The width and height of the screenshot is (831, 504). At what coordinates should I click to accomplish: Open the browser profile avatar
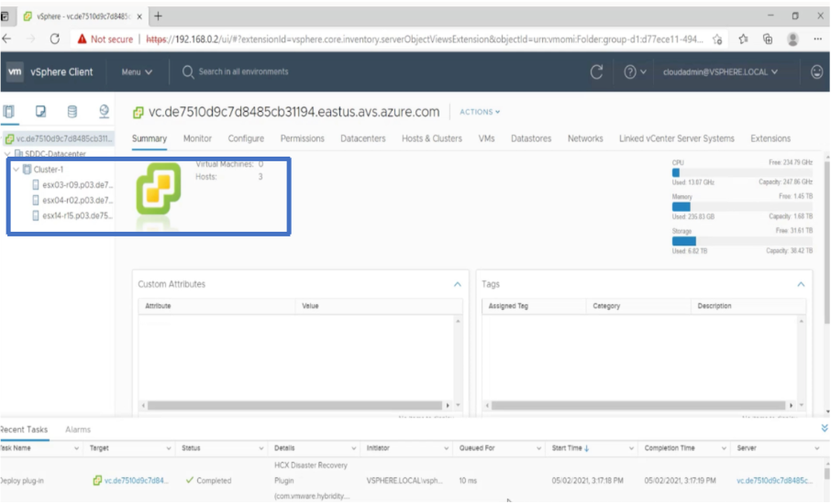[792, 38]
